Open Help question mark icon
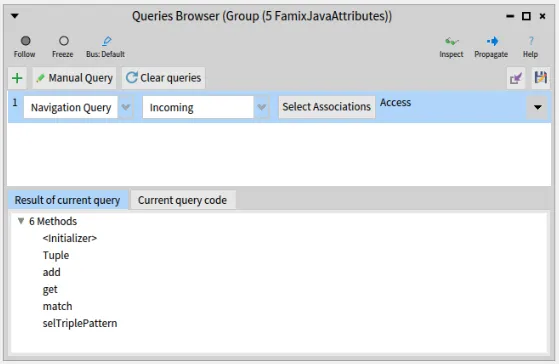559x364 pixels. 531,41
